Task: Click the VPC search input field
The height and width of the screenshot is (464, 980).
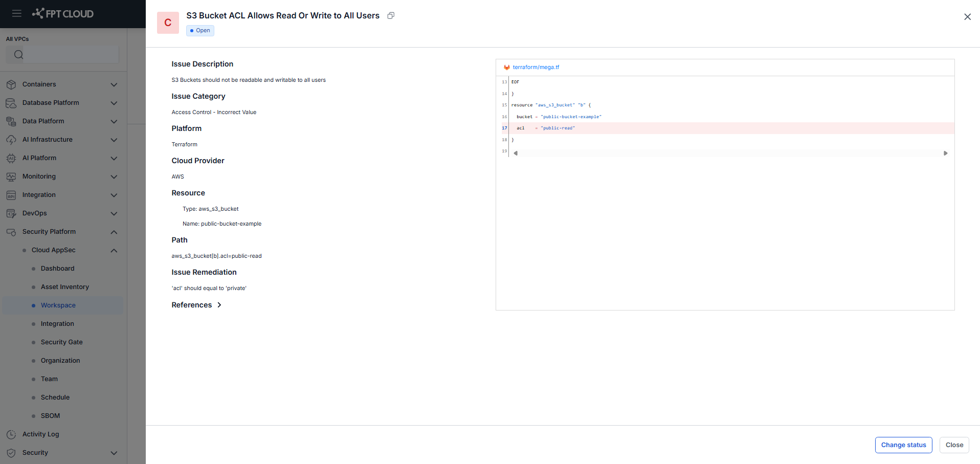Action: [62, 55]
